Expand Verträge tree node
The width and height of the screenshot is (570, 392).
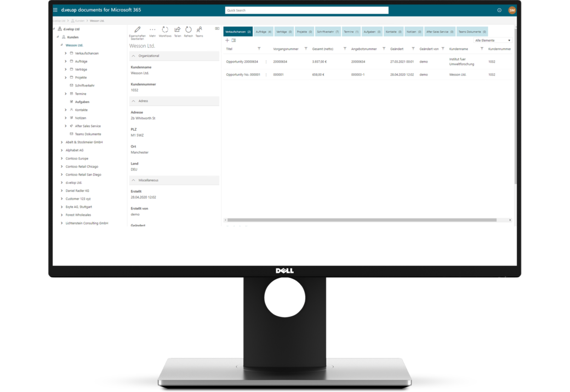(66, 69)
